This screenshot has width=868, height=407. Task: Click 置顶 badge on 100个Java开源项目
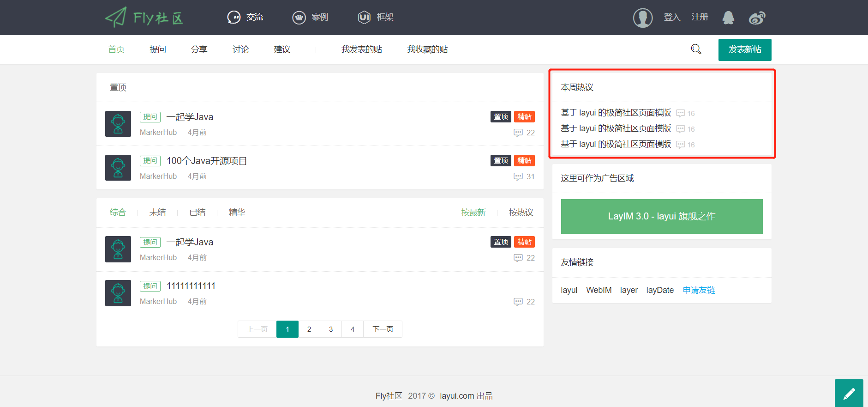[x=501, y=160]
